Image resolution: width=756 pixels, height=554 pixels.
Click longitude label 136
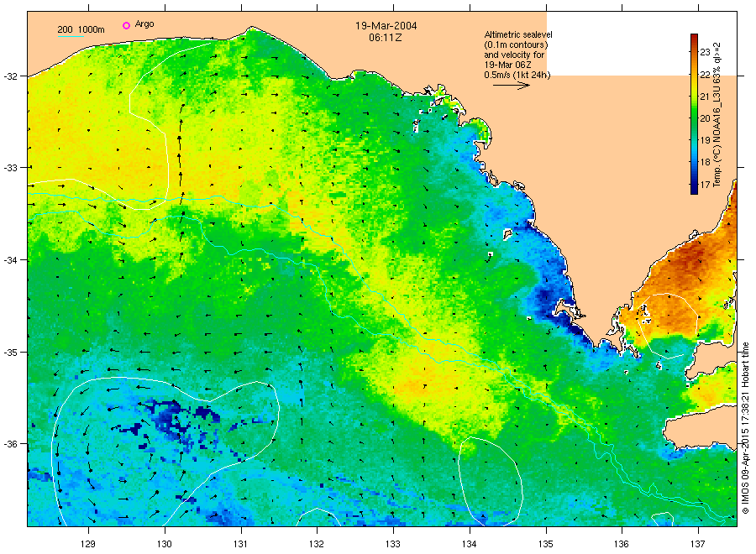tap(622, 544)
